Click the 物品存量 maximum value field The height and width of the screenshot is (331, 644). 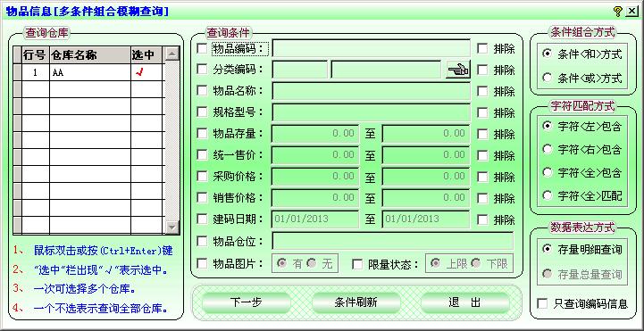click(x=426, y=134)
